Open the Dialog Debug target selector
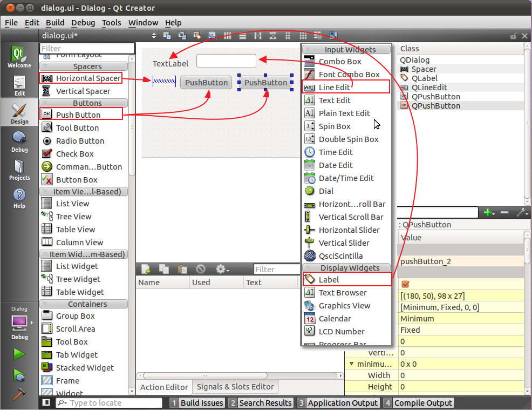Image resolution: width=532 pixels, height=410 pixels. [x=19, y=322]
